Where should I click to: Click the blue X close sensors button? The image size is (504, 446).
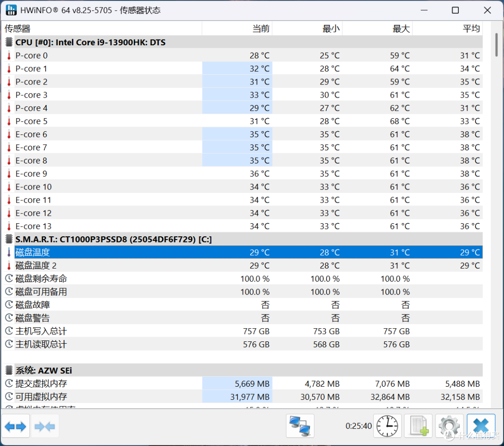pos(481,426)
